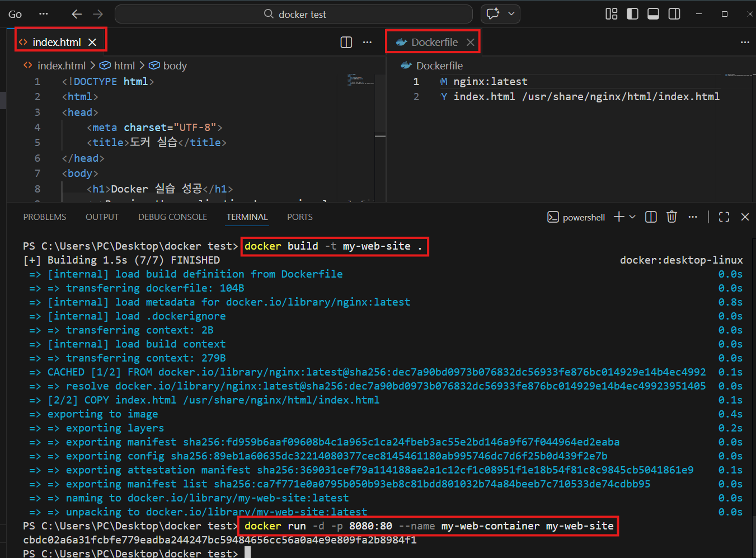Split the terminal
The height and width of the screenshot is (558, 756).
pyautogui.click(x=651, y=217)
